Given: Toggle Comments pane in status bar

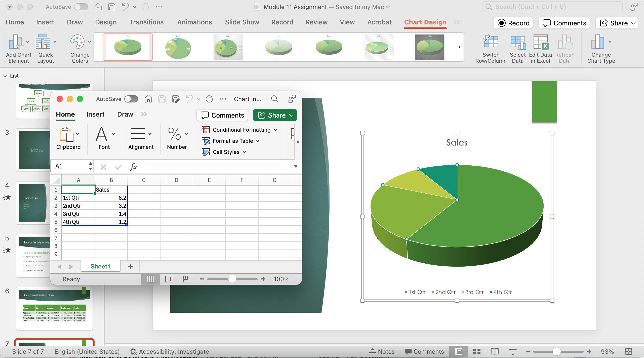Looking at the screenshot, I should click(x=424, y=351).
